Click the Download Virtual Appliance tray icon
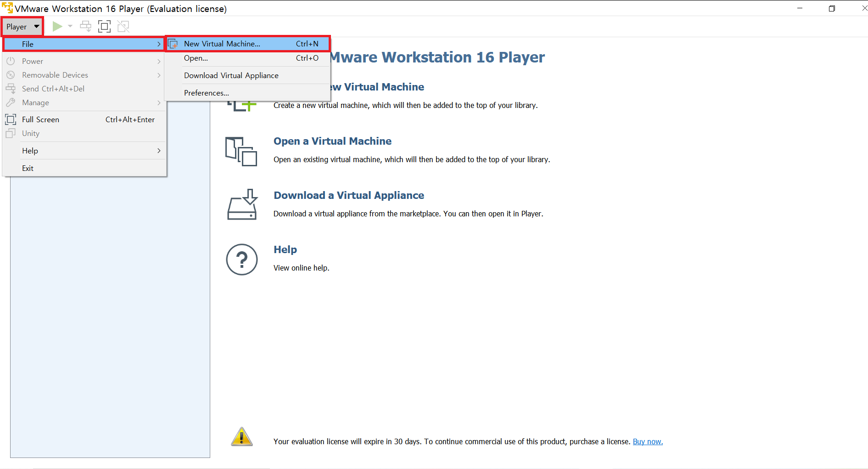The width and height of the screenshot is (868, 469). click(x=242, y=204)
